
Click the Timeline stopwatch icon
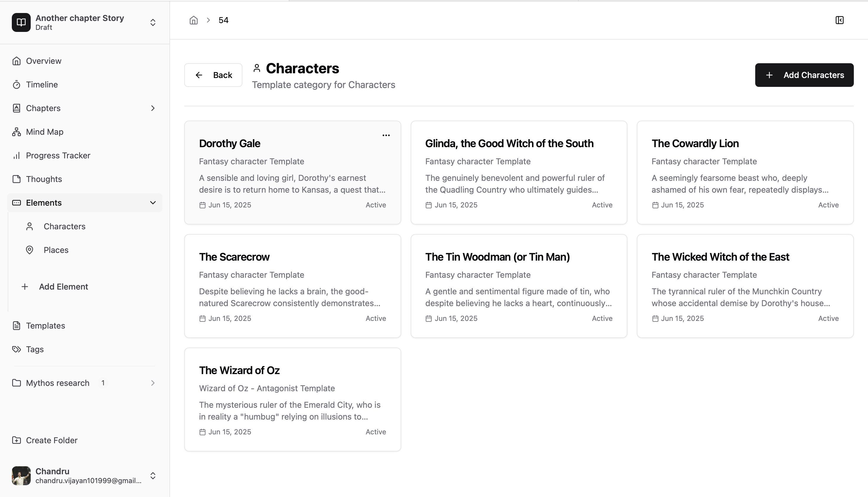point(16,85)
